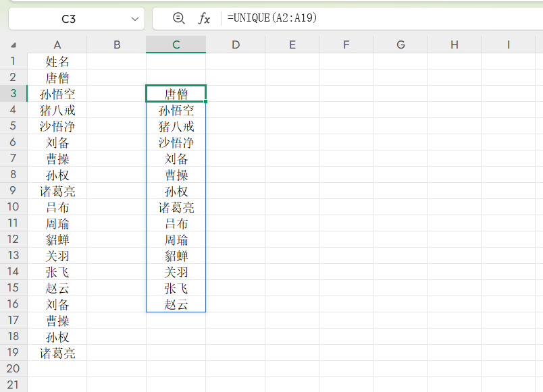Select column header A
Screen dimensions: 543x392
pos(57,45)
